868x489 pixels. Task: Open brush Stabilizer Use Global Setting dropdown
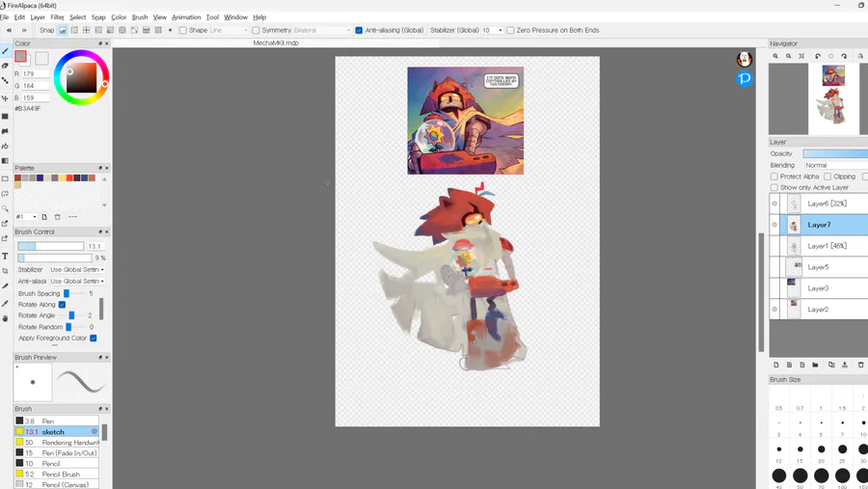pos(77,270)
